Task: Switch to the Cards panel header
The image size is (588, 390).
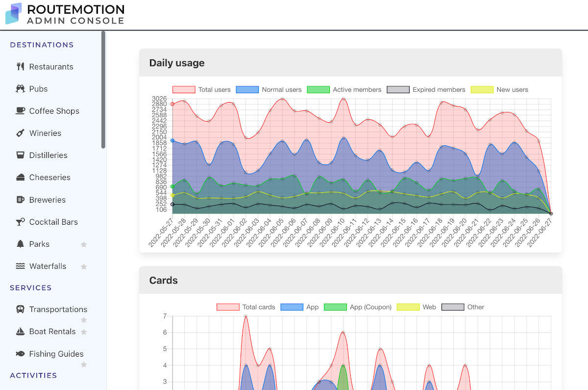Action: pos(163,280)
